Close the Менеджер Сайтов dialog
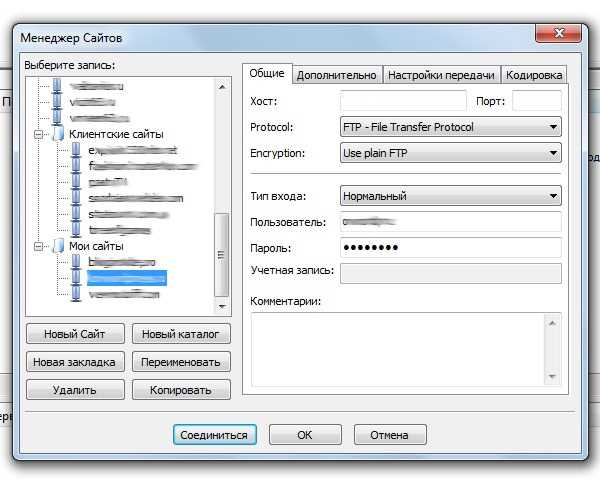The width and height of the screenshot is (600, 500). point(559,33)
